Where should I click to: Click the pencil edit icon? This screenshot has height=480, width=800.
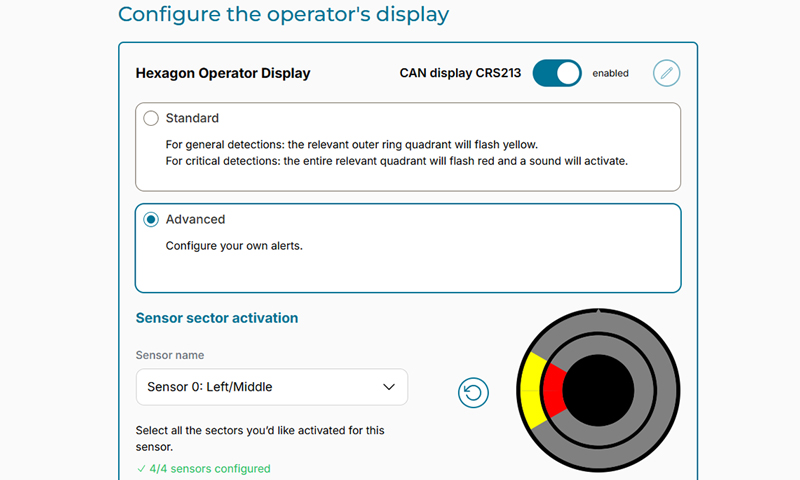click(666, 73)
